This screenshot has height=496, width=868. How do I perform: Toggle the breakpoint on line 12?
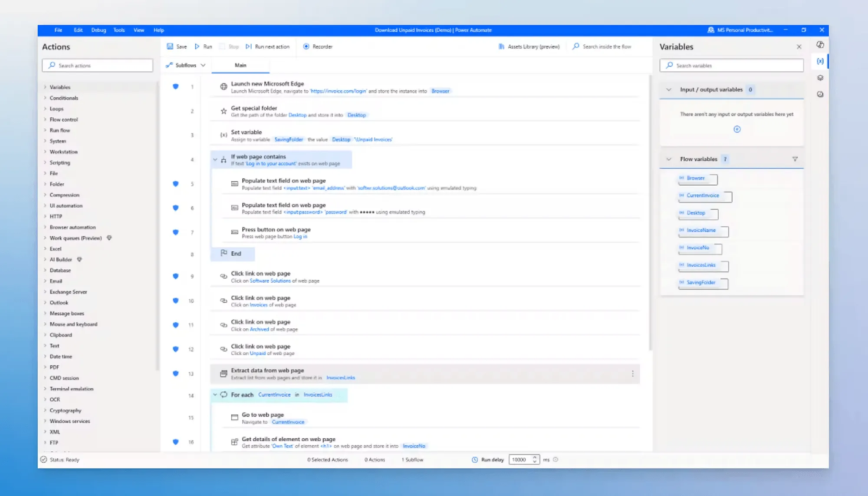point(176,349)
